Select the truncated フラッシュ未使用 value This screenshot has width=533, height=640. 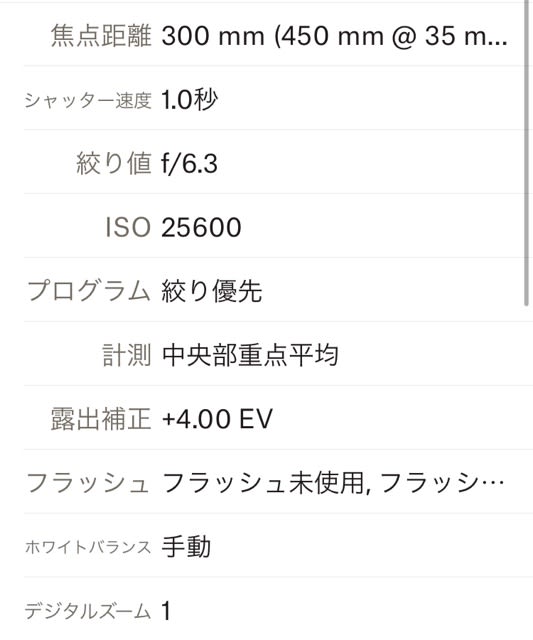[x=333, y=483]
